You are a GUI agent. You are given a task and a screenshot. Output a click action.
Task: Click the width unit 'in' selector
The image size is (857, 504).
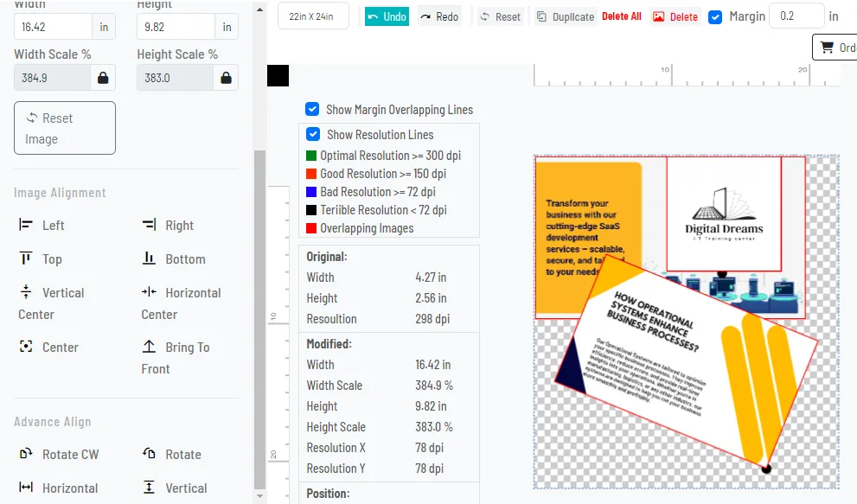(104, 27)
